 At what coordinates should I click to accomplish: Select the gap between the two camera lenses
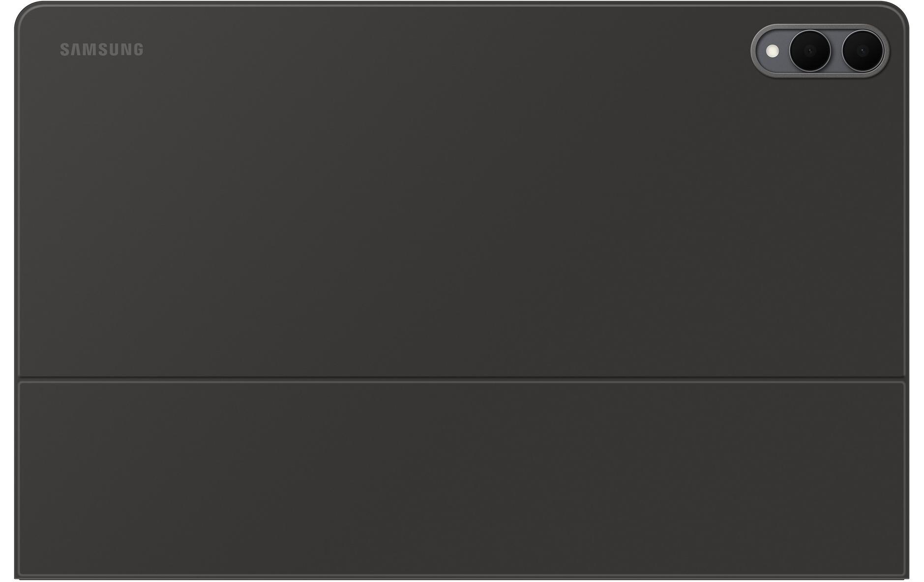pyautogui.click(x=836, y=50)
